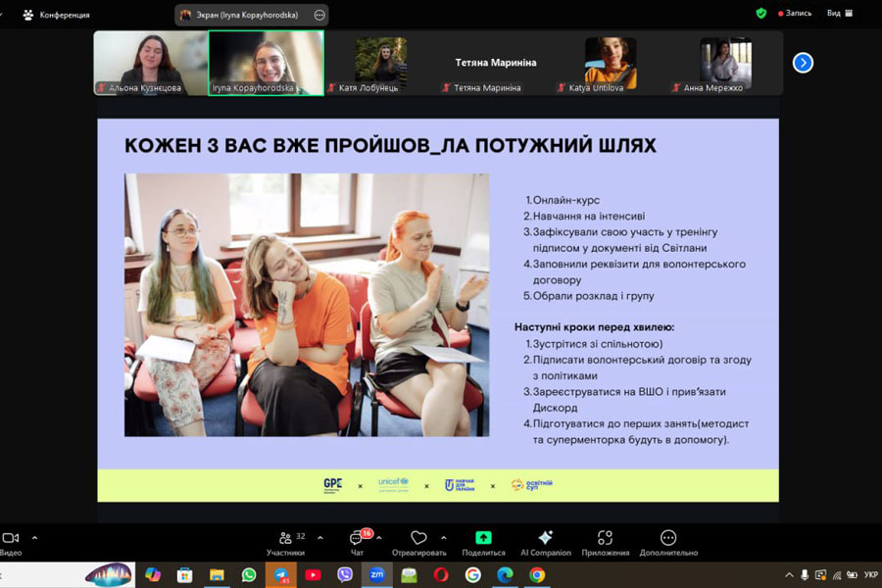This screenshot has width=882, height=588.
Task: Open the Приложения apps icon
Action: coord(605,538)
